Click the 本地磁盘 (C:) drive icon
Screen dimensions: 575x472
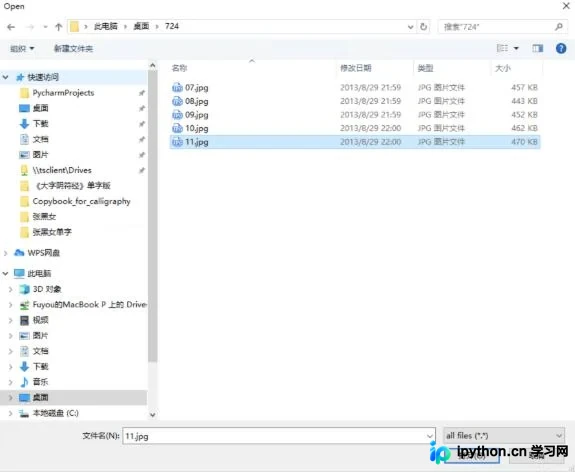24,414
